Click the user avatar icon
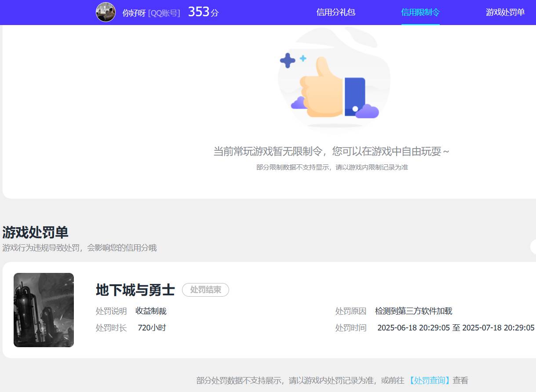The width and height of the screenshot is (536, 392). pos(106,12)
